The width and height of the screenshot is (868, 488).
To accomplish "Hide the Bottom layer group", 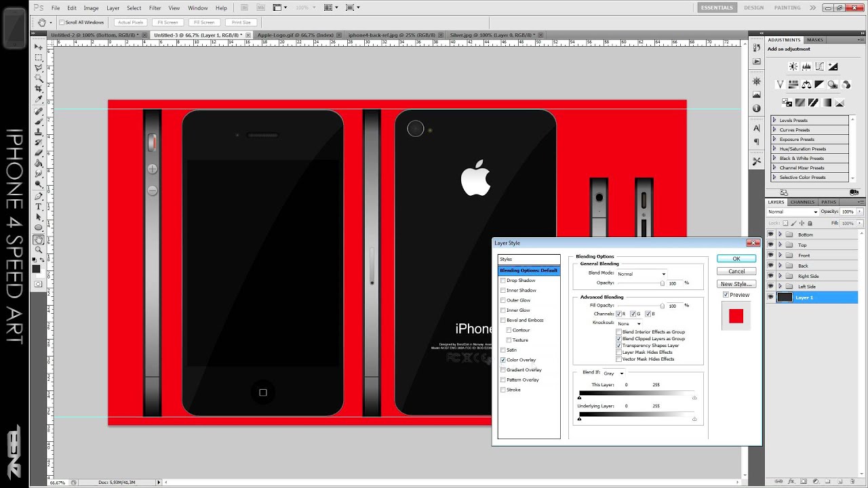I will pyautogui.click(x=770, y=235).
